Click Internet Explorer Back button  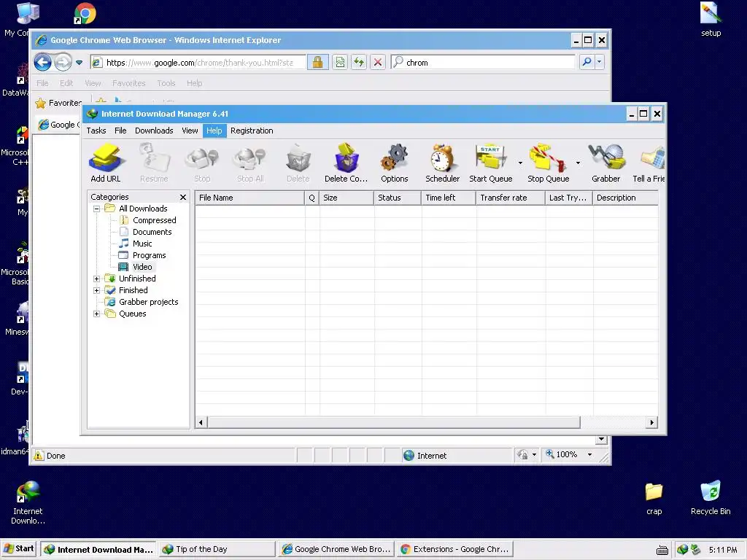coord(43,62)
